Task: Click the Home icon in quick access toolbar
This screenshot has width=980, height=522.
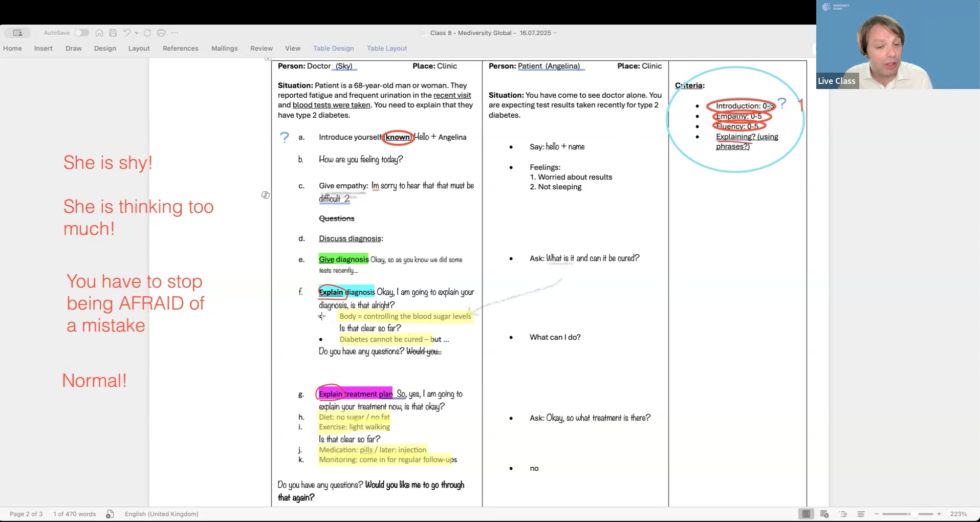Action: [x=99, y=33]
